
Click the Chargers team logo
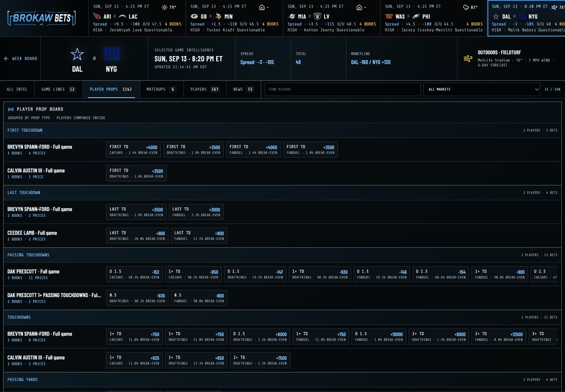pyautogui.click(x=122, y=16)
